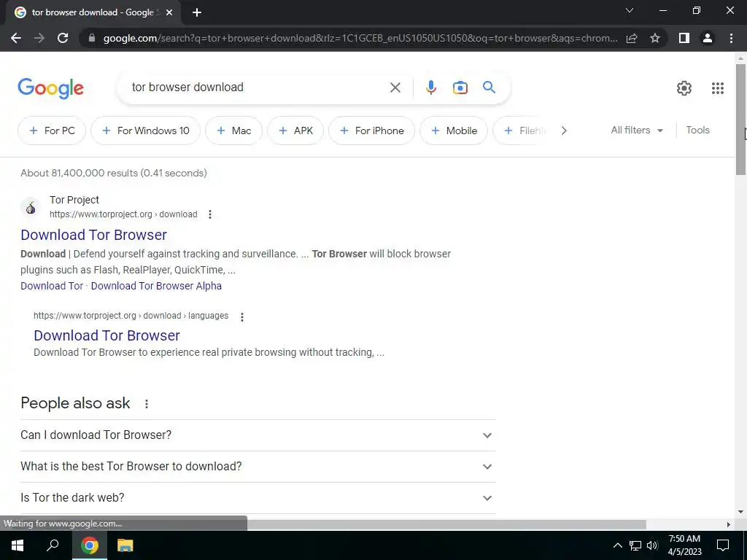This screenshot has width=747, height=560.
Task: Open search Tools
Action: pos(697,130)
